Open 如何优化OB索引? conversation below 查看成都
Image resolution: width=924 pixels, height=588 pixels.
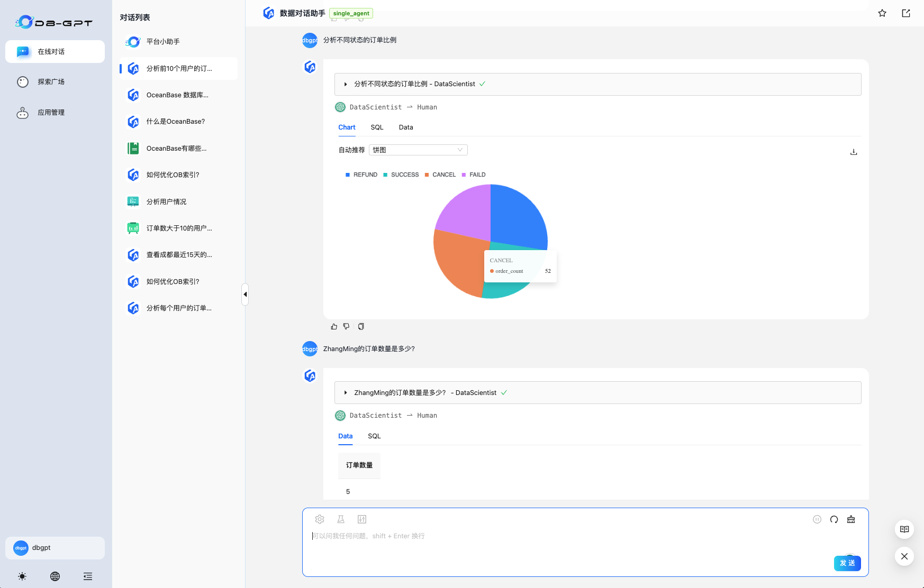tap(178, 282)
